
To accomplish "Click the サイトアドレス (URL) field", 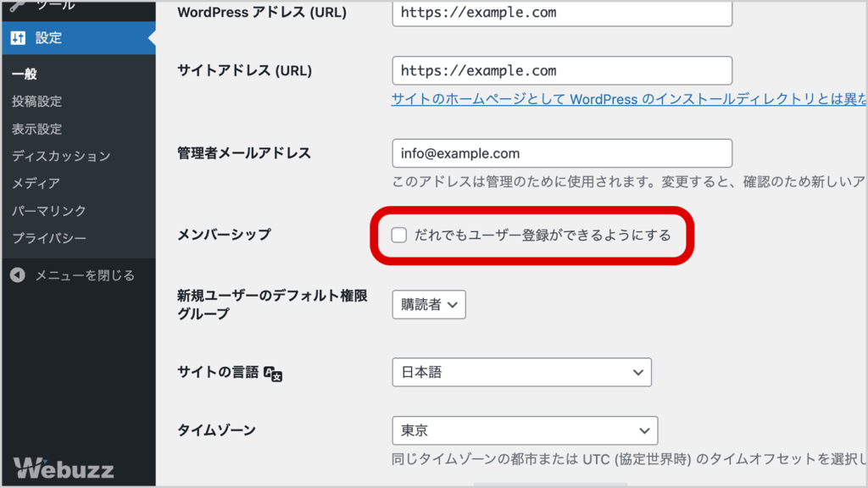I will tap(562, 70).
